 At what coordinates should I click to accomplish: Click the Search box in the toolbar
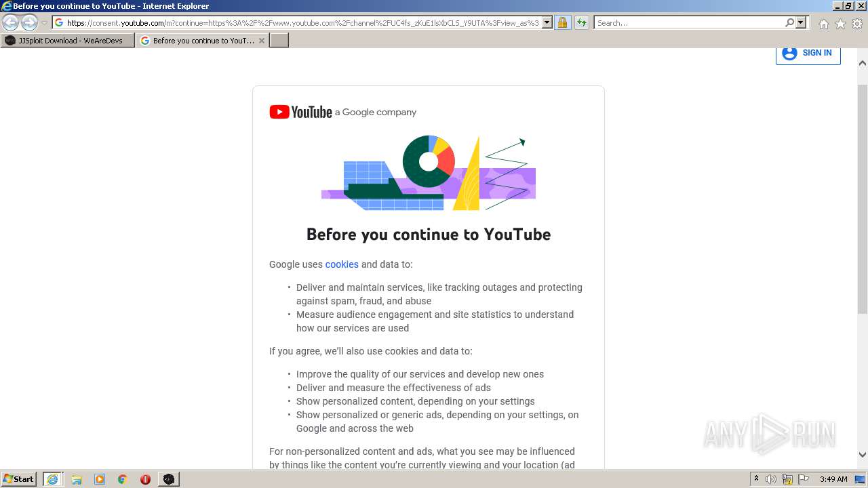tap(688, 23)
